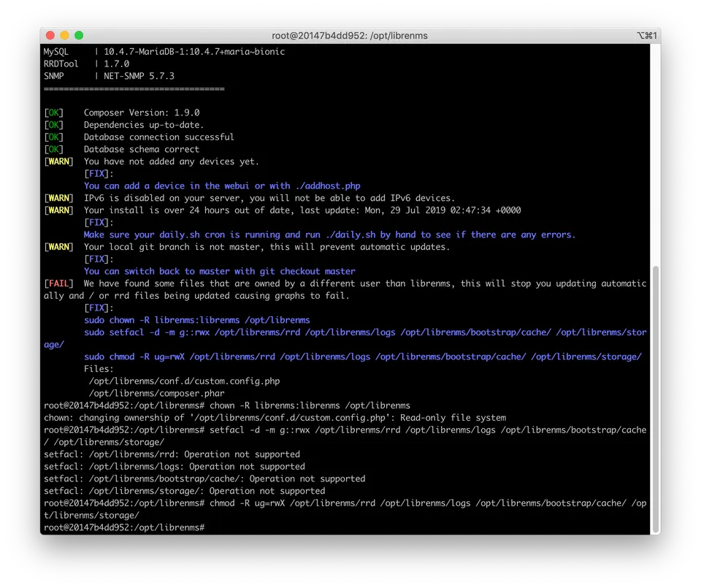The image size is (701, 588).
Task: Click the red [FAIL] label
Action: tap(58, 283)
